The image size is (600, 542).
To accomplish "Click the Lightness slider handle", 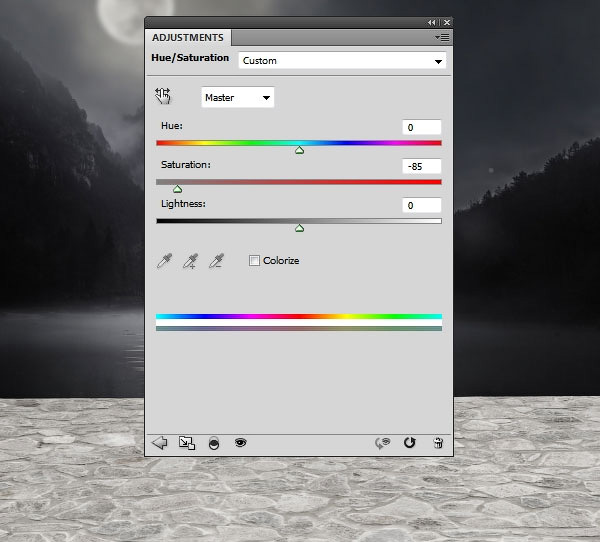I will point(300,229).
